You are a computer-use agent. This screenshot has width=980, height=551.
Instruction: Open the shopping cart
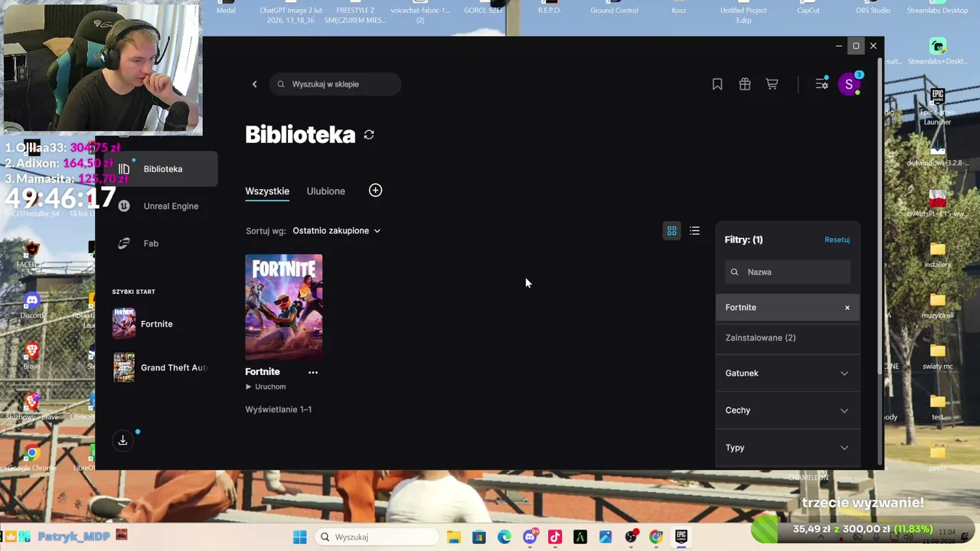click(x=772, y=84)
